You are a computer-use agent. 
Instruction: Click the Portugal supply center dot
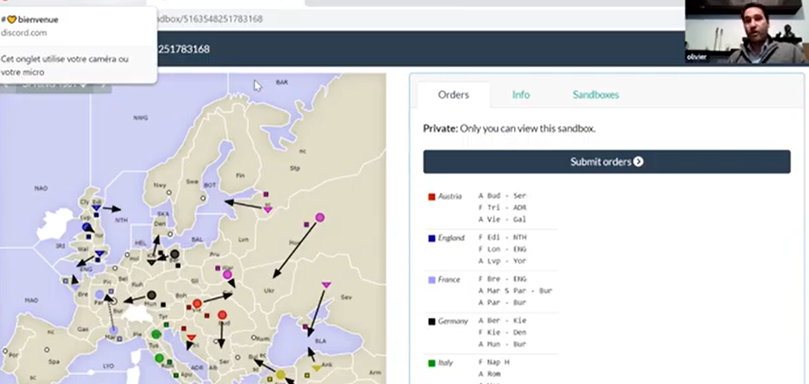(6, 351)
